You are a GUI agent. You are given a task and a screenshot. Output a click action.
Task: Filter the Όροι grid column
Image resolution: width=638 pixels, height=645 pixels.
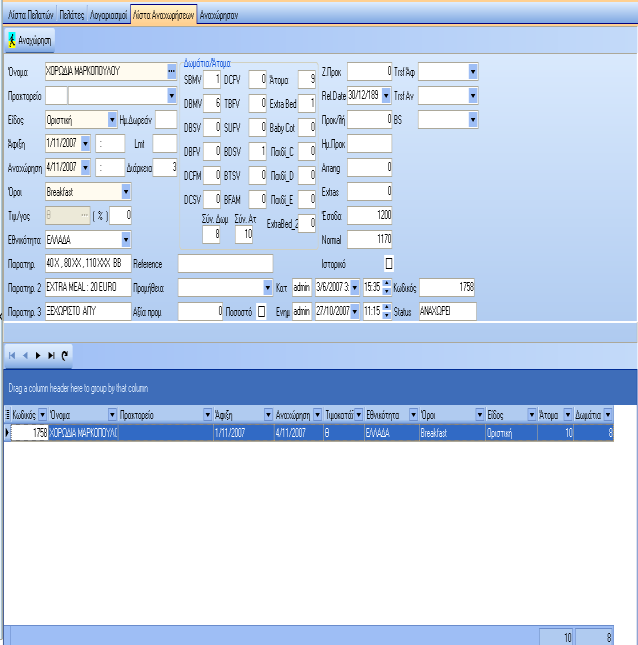click(x=479, y=415)
